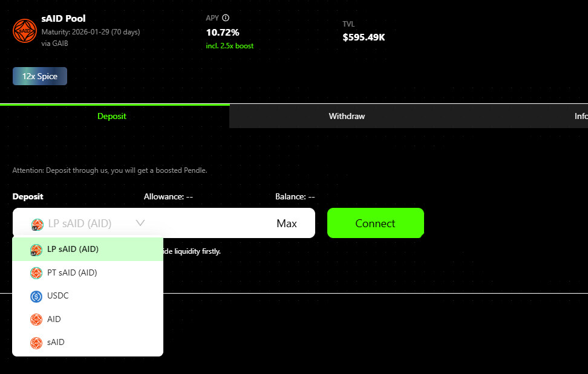
Task: Click the $595.49K TVL value
Action: [364, 37]
